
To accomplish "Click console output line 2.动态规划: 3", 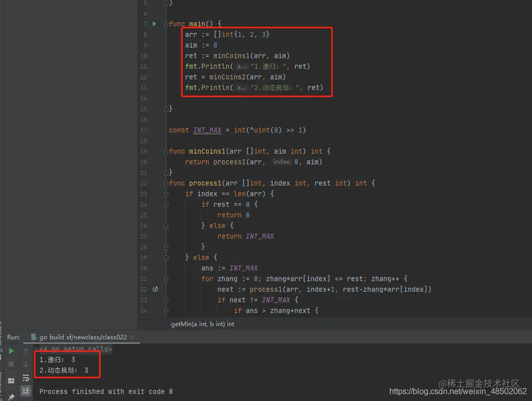I will point(64,371).
